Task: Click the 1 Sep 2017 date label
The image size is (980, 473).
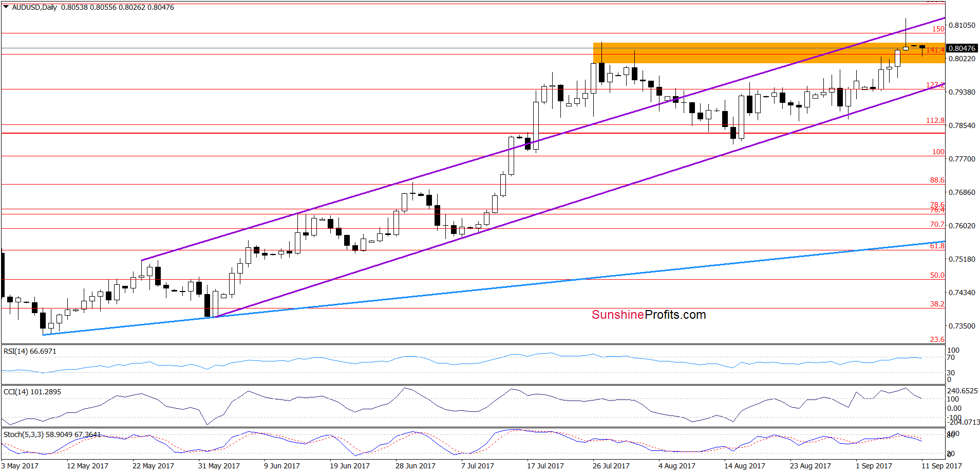Action: pos(874,466)
